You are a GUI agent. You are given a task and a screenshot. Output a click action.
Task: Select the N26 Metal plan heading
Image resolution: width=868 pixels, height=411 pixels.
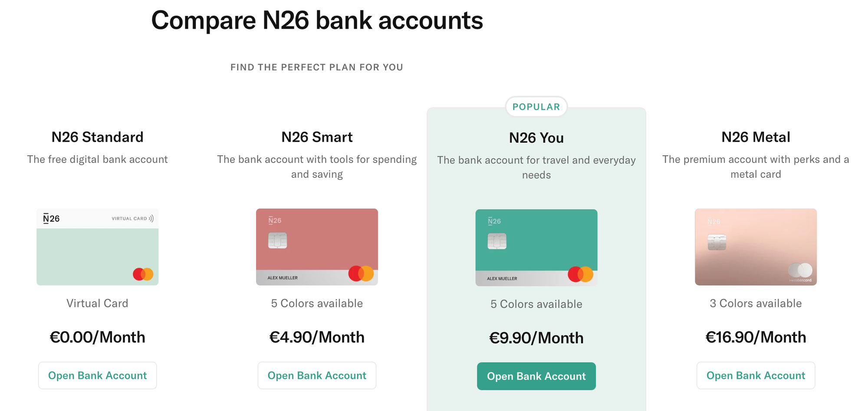(756, 137)
